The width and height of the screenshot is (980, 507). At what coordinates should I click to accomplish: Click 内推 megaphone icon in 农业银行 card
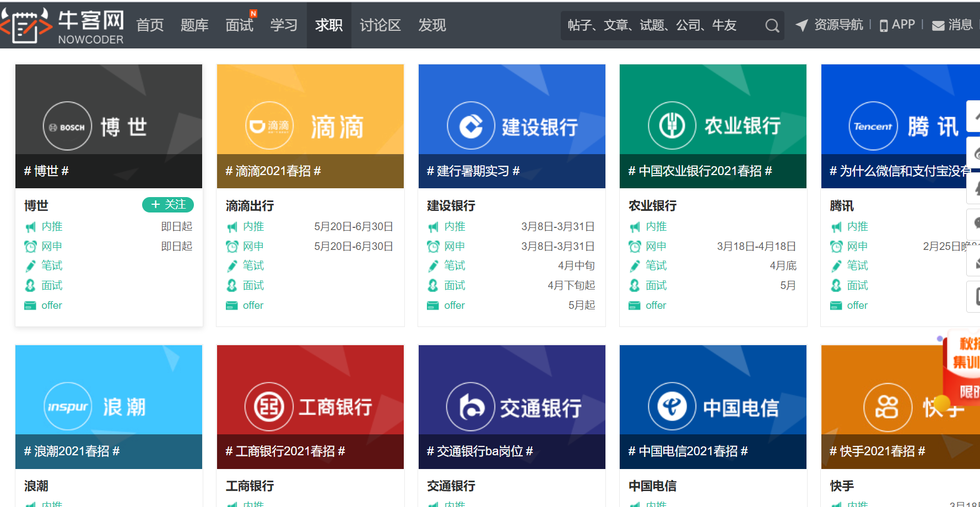click(x=635, y=227)
